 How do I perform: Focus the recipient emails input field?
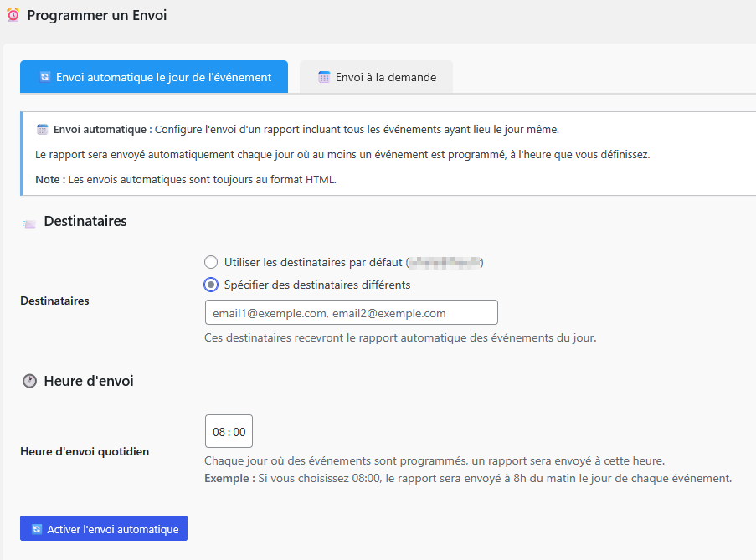click(352, 313)
